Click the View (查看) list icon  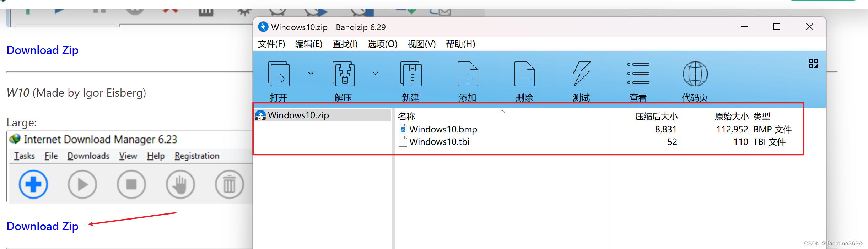(x=638, y=74)
